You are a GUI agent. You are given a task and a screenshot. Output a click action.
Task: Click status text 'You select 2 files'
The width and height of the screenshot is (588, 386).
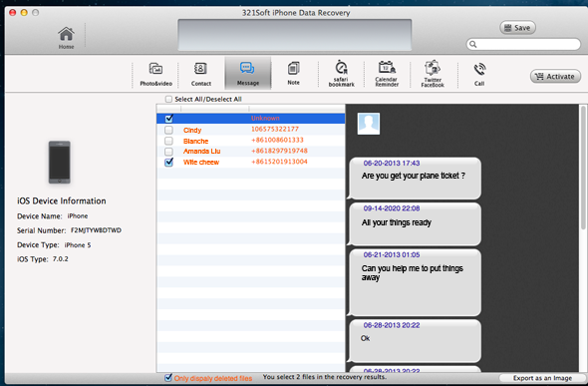click(324, 377)
